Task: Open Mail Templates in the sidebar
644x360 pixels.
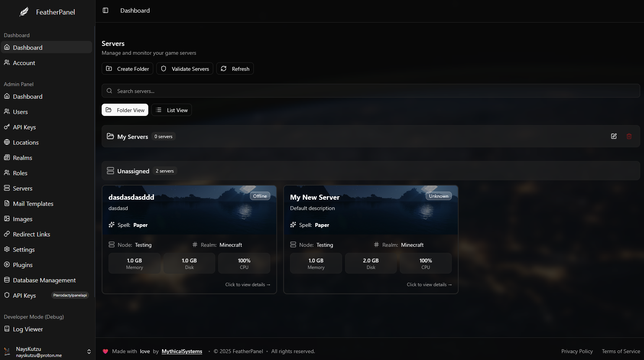Action: [33, 204]
